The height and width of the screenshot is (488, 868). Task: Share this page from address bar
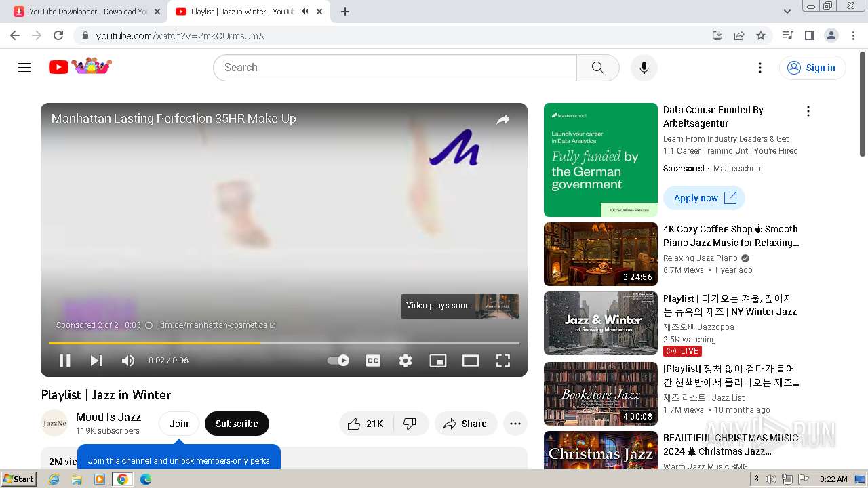(x=739, y=35)
